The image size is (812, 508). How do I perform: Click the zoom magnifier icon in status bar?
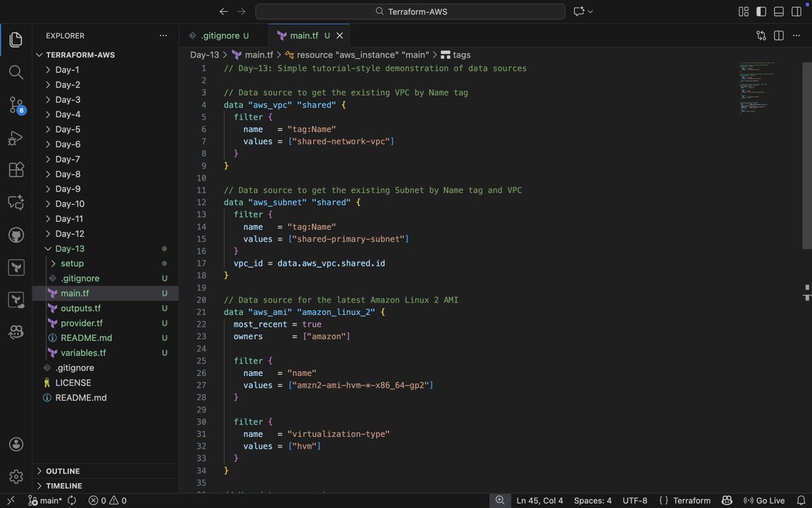500,501
